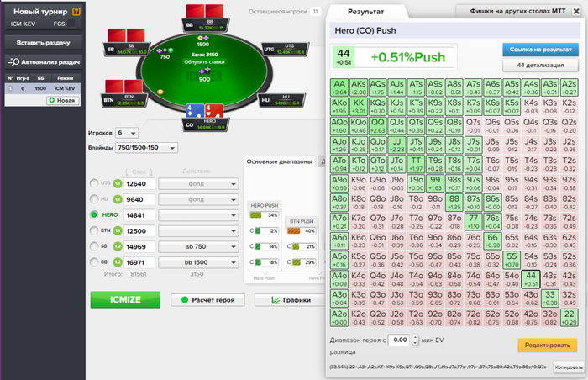Select the SB radio button

coord(94,246)
